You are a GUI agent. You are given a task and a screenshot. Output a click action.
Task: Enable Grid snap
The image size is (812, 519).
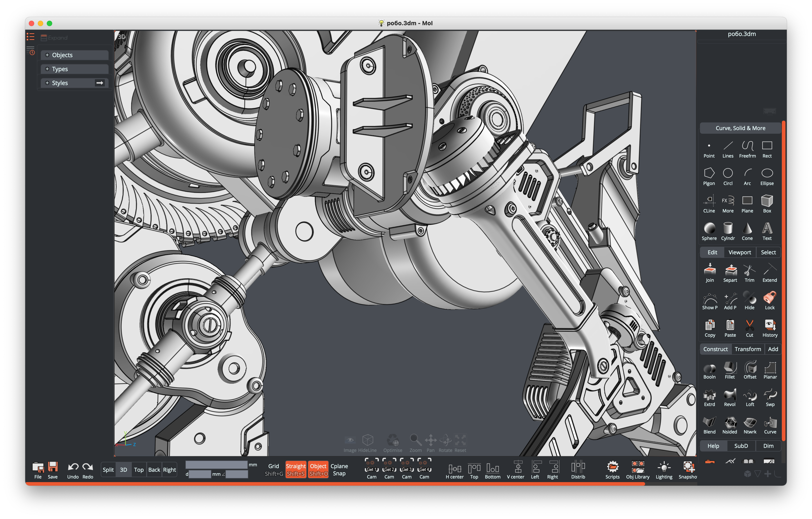pyautogui.click(x=274, y=469)
